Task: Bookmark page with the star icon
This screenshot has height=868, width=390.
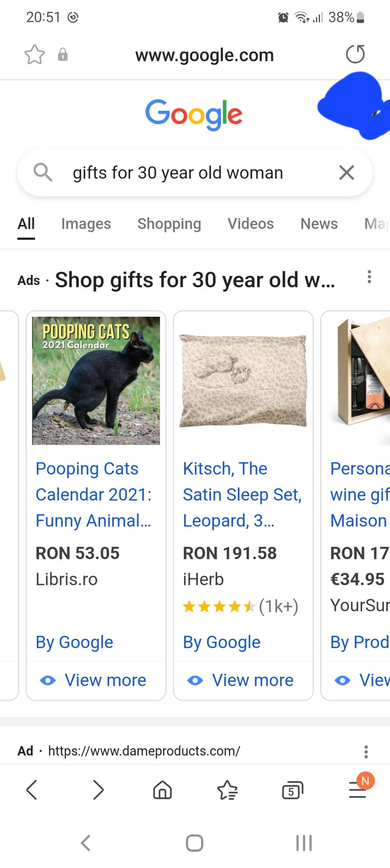Action: pos(35,55)
